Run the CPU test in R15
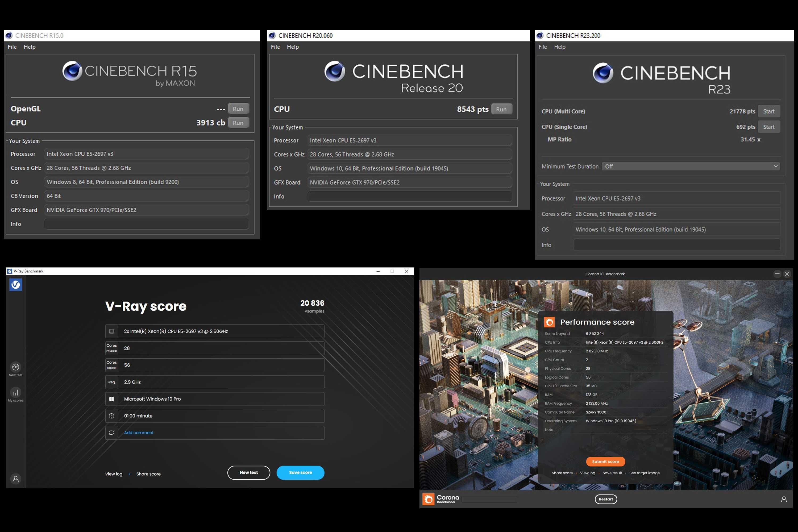The width and height of the screenshot is (798, 532). 238,122
